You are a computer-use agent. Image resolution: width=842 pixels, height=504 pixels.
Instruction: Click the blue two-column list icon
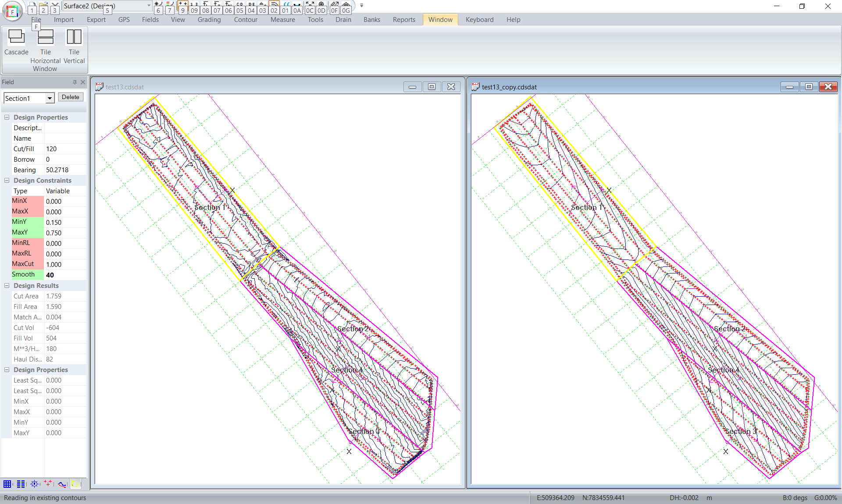(x=21, y=484)
